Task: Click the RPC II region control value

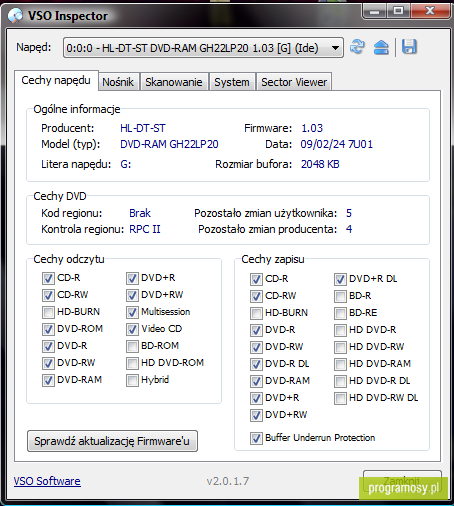Action: click(x=145, y=229)
